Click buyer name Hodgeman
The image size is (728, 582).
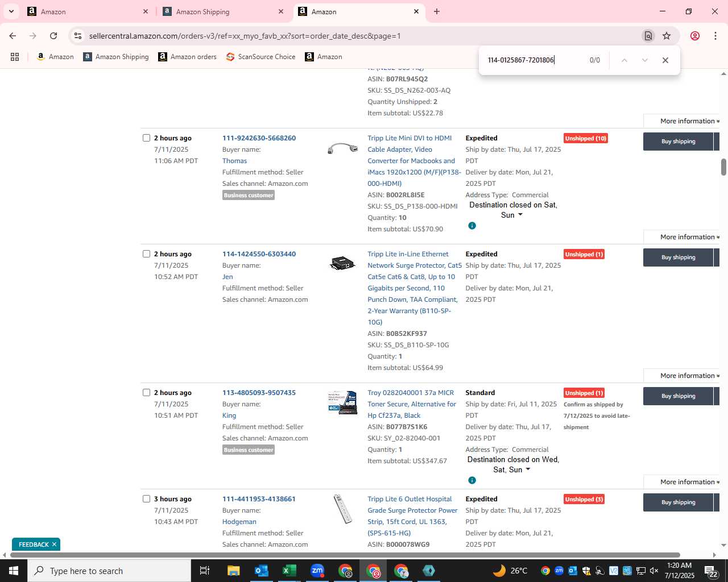239,522
